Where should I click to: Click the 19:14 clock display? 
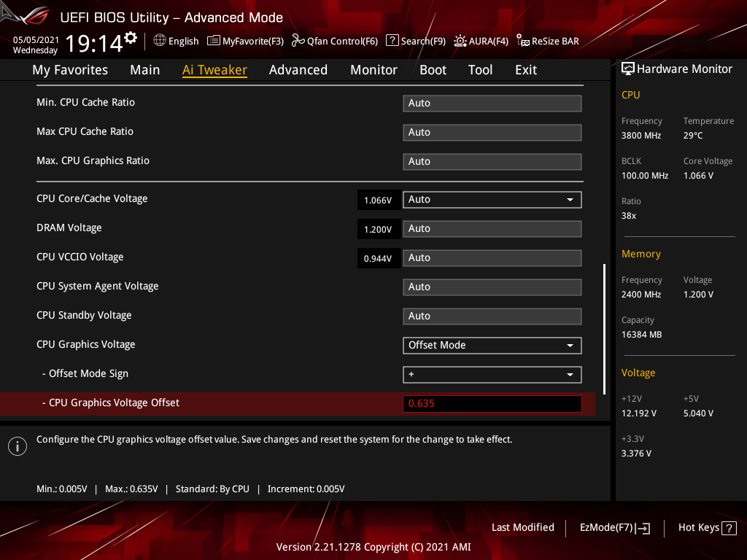[94, 44]
